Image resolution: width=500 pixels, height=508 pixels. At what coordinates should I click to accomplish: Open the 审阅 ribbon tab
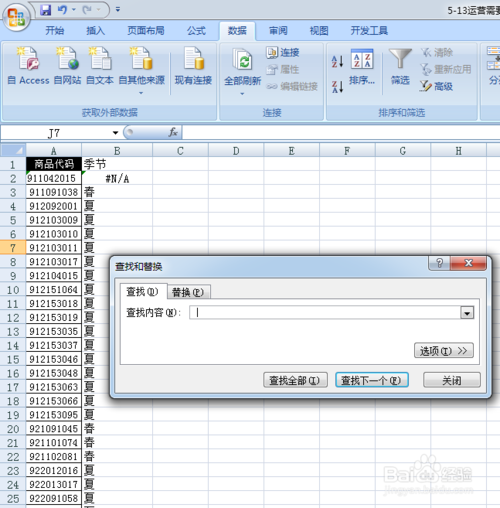[x=278, y=31]
